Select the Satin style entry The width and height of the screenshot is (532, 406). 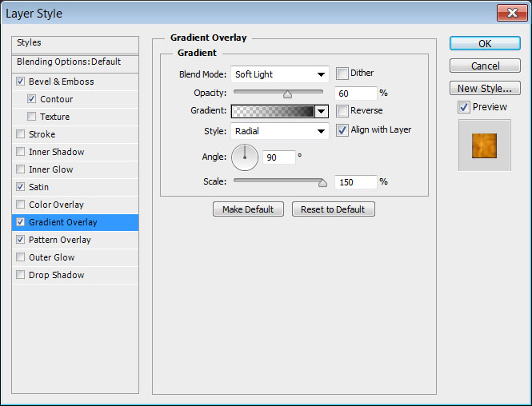[x=38, y=187]
